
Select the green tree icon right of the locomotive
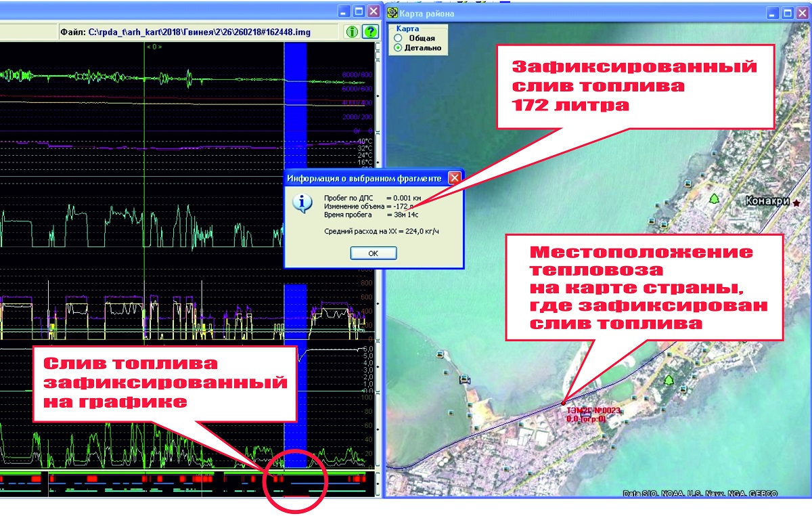tap(669, 380)
